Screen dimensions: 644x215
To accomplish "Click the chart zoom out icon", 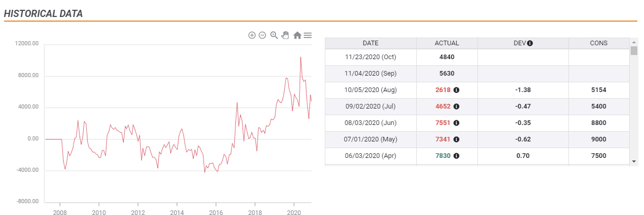I will 262,35.
